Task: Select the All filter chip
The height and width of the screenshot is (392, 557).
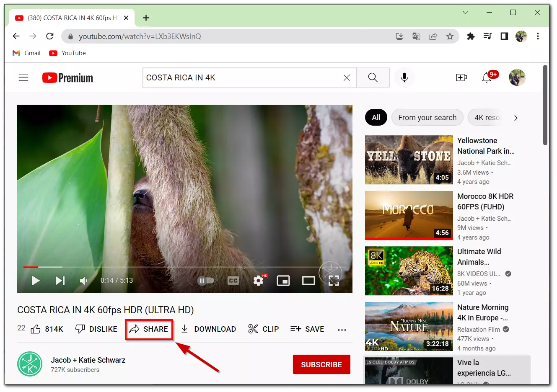Action: [376, 118]
